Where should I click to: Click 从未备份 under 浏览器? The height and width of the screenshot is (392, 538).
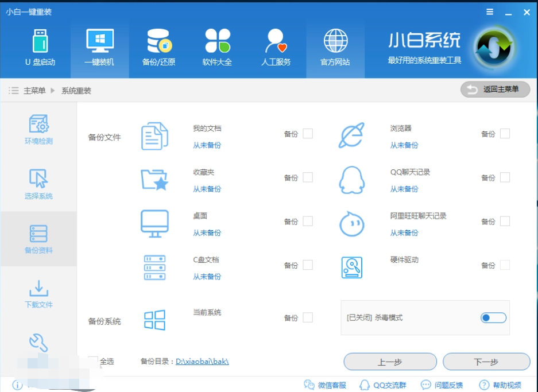(404, 145)
